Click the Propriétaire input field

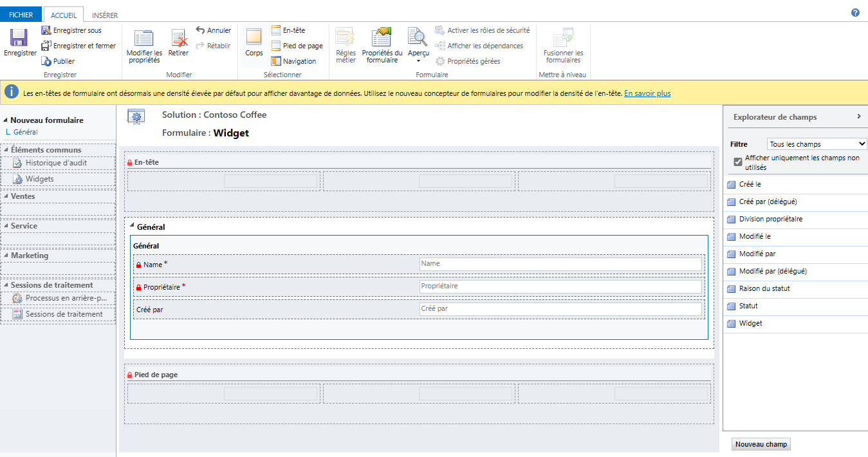coord(560,286)
